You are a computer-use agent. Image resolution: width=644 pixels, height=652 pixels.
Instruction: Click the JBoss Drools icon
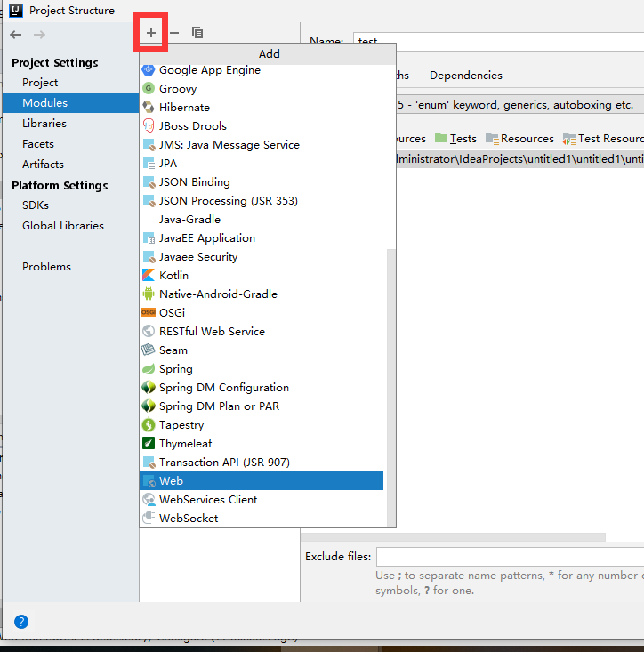(x=149, y=125)
